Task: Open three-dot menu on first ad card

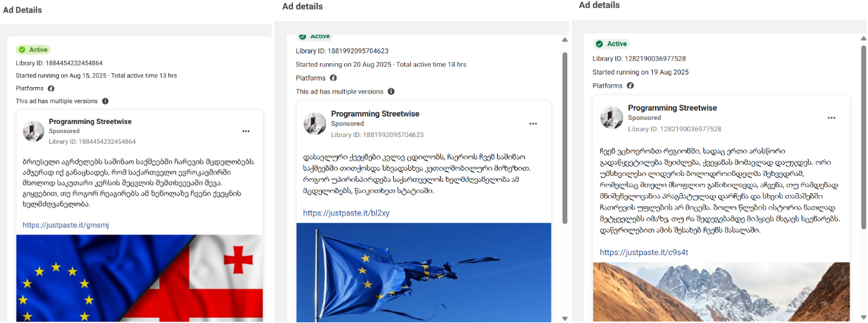Action: point(246,131)
